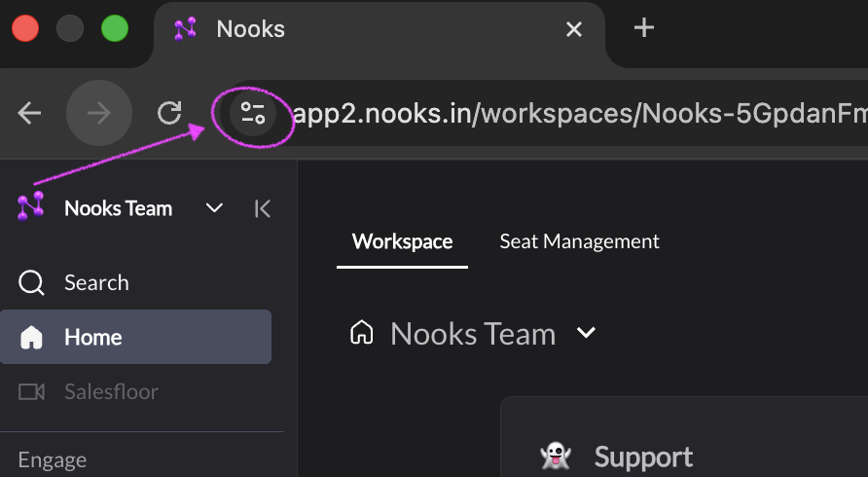The image size is (868, 477).
Task: Click the Home house icon in sidebar
Action: coord(31,338)
